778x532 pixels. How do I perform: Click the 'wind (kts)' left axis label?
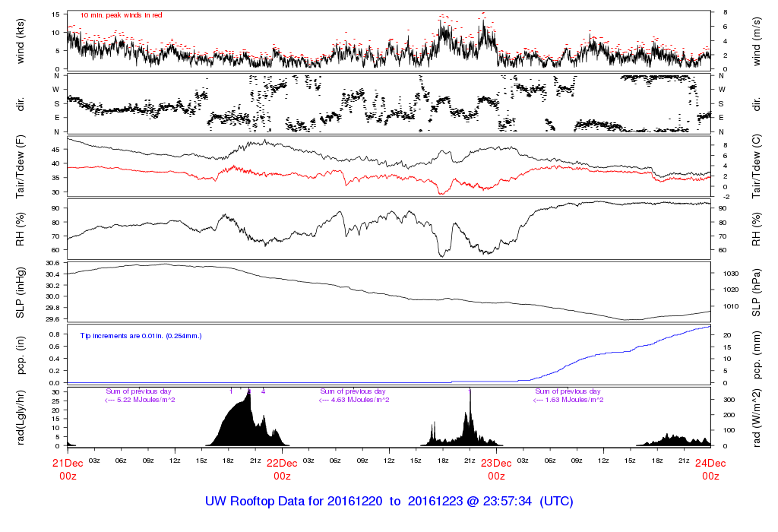pyautogui.click(x=21, y=41)
